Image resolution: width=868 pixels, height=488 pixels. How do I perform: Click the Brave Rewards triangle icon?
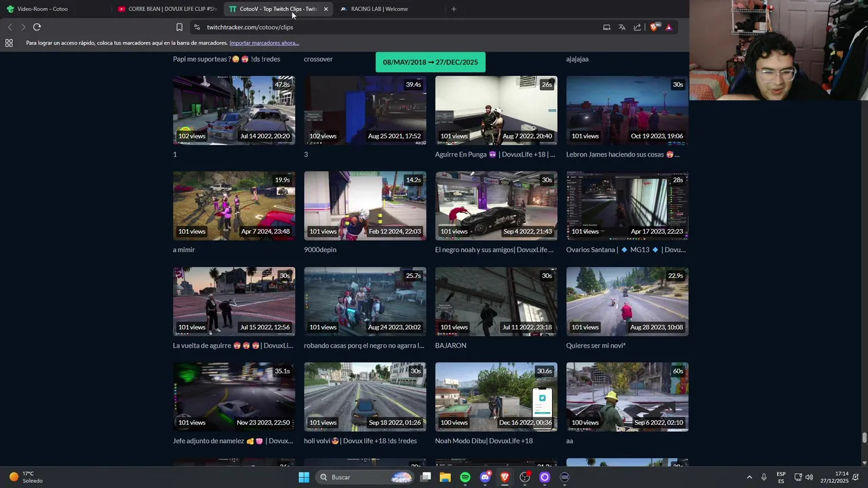click(x=669, y=27)
